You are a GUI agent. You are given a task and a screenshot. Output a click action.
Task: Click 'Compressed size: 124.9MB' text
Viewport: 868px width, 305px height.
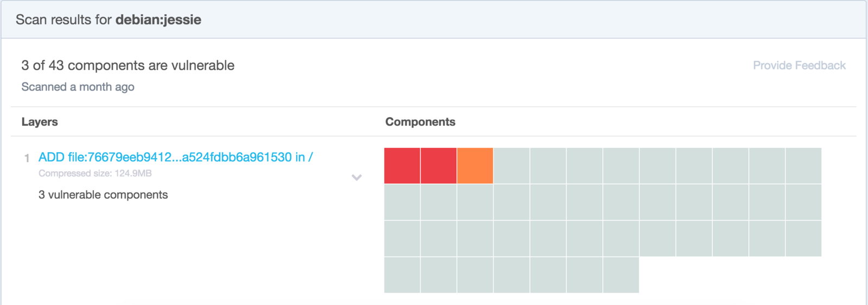click(95, 173)
